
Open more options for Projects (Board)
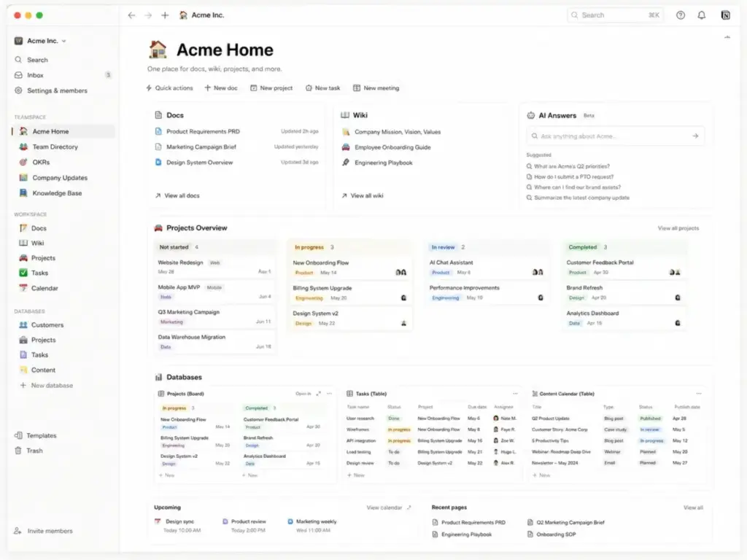click(x=329, y=394)
